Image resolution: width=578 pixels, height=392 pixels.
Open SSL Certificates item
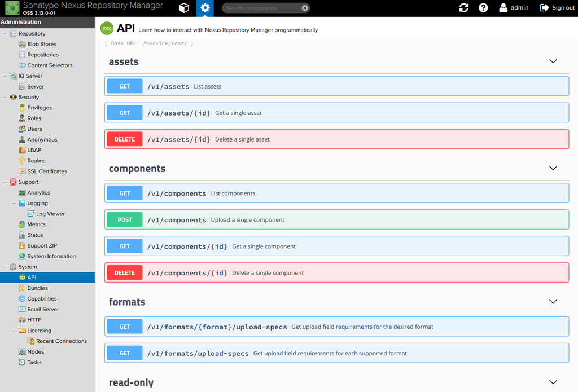coord(47,171)
